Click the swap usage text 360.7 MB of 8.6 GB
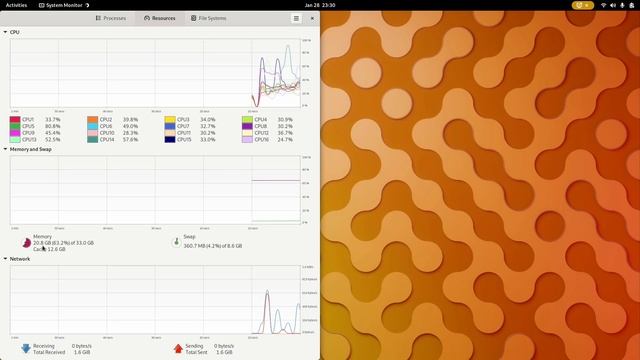This screenshot has width=640, height=360. pos(213,246)
